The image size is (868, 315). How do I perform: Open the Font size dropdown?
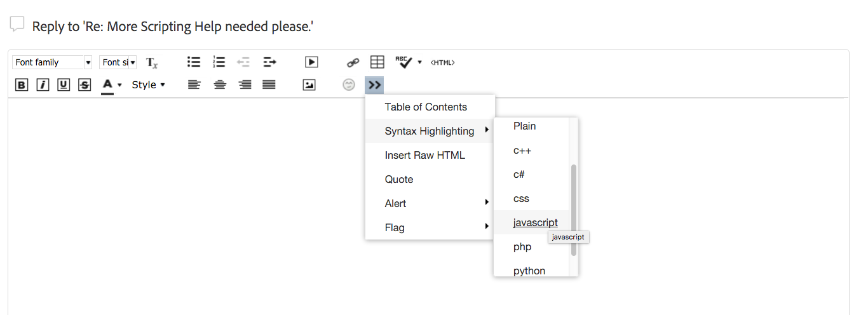pyautogui.click(x=118, y=62)
